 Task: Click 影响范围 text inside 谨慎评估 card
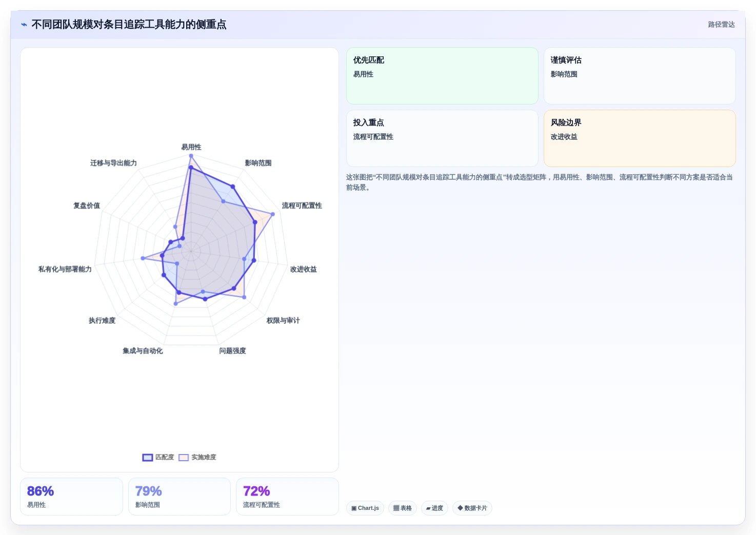tap(564, 74)
